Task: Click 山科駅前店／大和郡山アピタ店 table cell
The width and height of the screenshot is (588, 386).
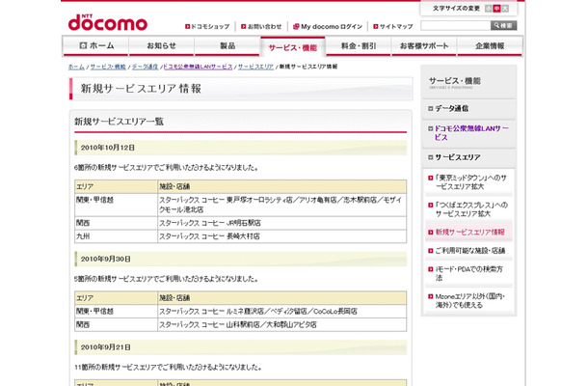Action: click(x=282, y=325)
